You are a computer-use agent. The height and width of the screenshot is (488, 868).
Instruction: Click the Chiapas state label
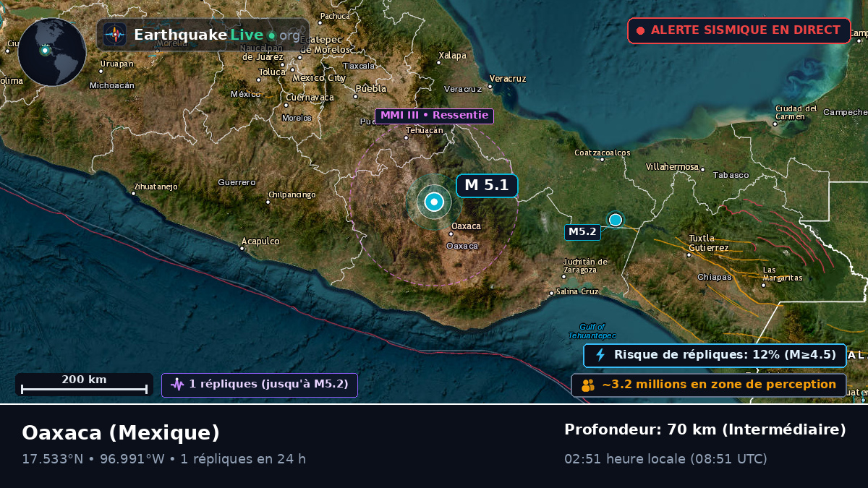tap(715, 277)
